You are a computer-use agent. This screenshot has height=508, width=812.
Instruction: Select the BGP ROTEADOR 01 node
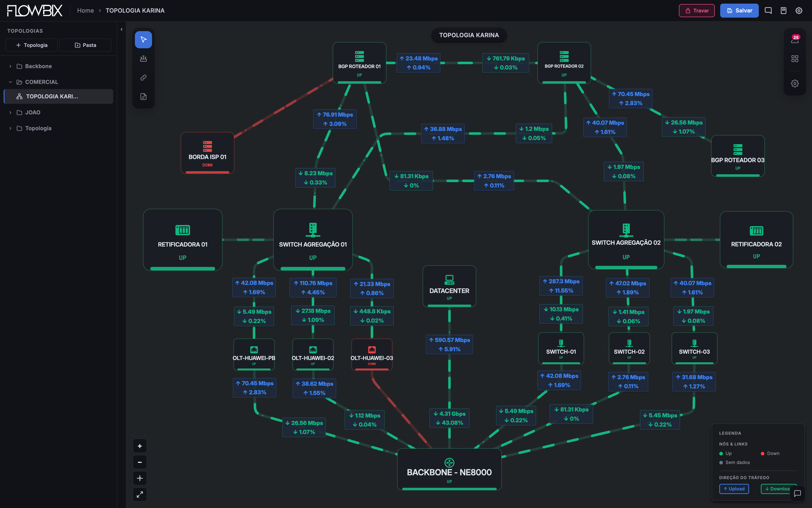tap(360, 63)
